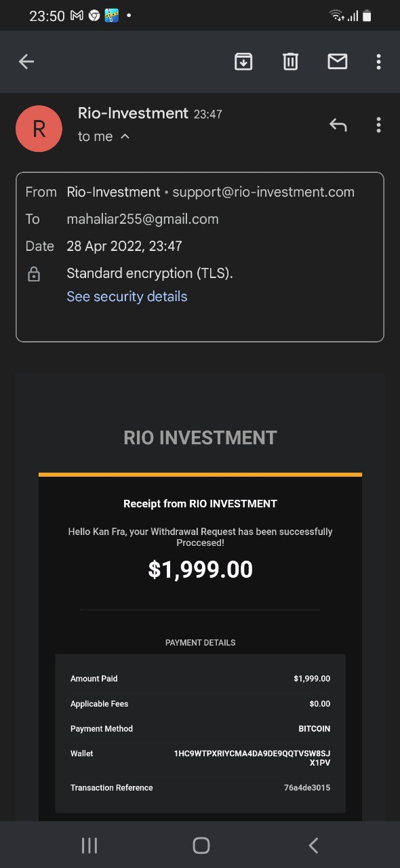Tap the Android home button
Image resolution: width=400 pixels, height=868 pixels.
(x=201, y=845)
